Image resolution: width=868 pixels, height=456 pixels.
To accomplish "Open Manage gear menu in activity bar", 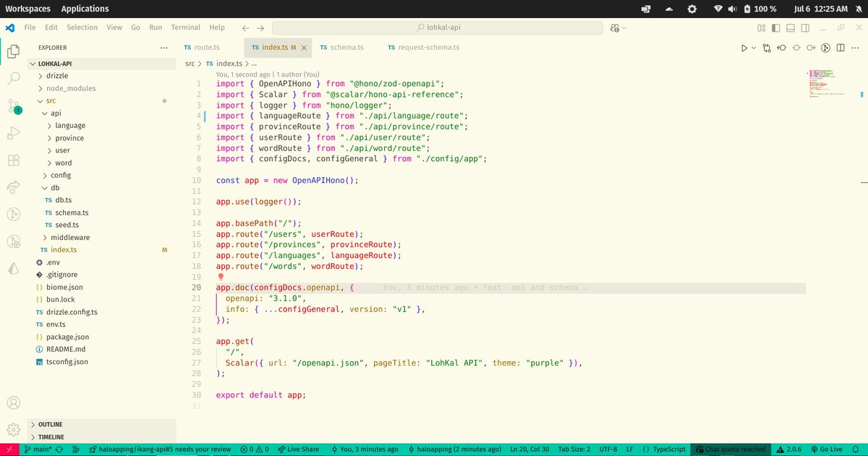I will point(13,429).
